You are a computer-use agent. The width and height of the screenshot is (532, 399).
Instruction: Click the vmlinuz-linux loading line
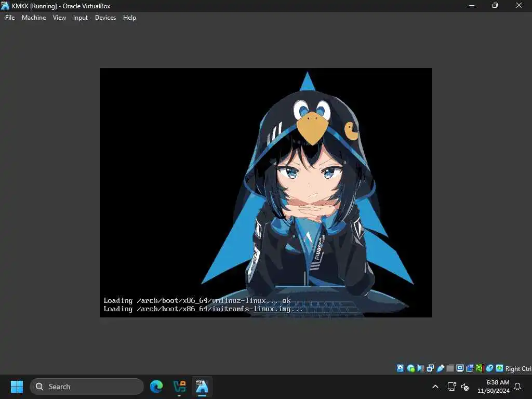(x=197, y=300)
